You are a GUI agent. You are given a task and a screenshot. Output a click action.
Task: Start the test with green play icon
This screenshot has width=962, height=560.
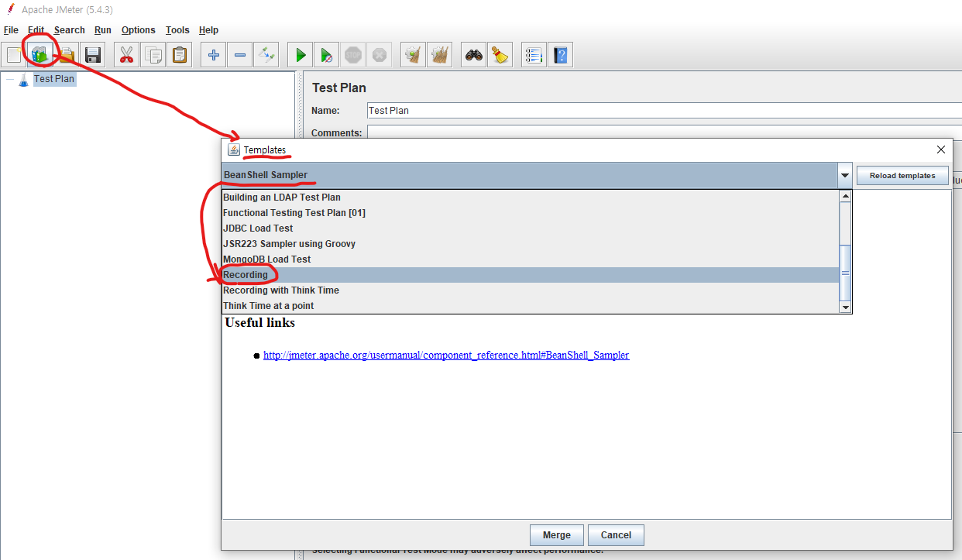tap(301, 55)
